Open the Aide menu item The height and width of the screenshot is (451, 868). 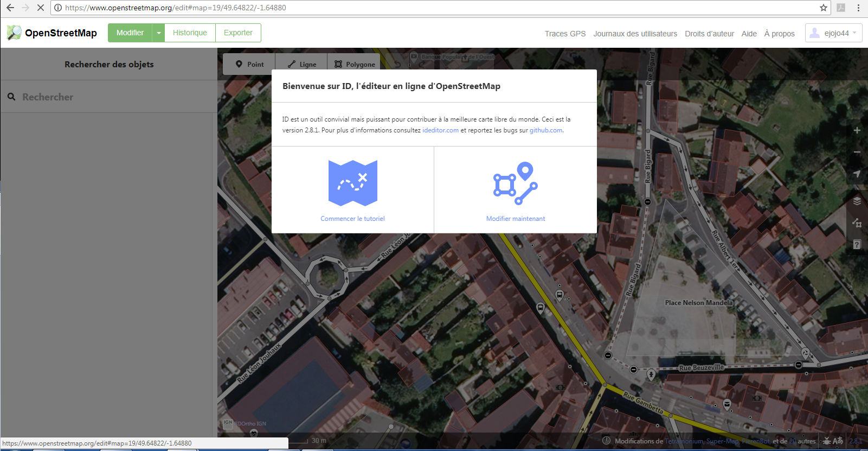(x=749, y=34)
